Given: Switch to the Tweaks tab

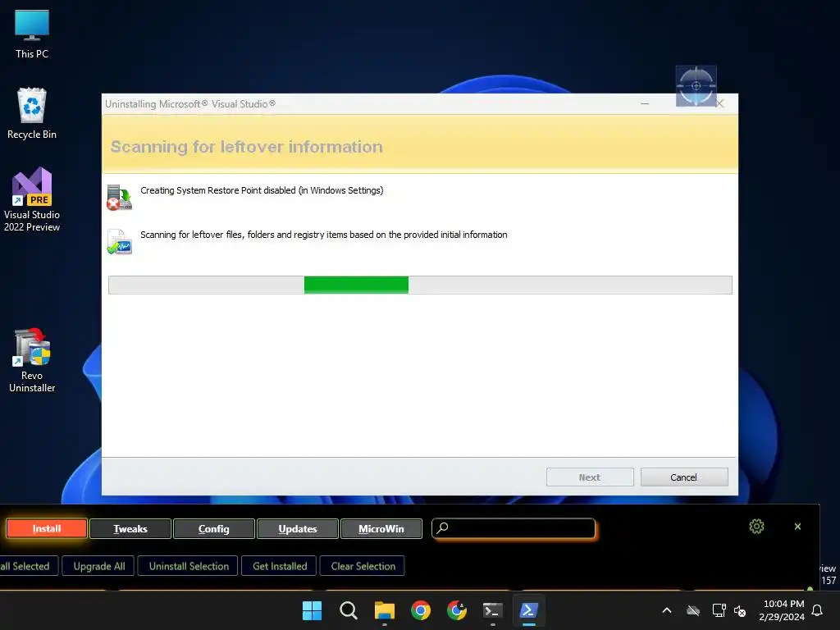Looking at the screenshot, I should pyautogui.click(x=130, y=528).
